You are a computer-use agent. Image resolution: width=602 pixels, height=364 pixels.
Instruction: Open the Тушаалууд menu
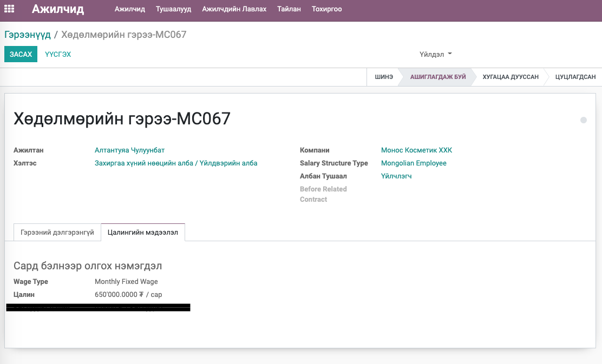coord(174,9)
